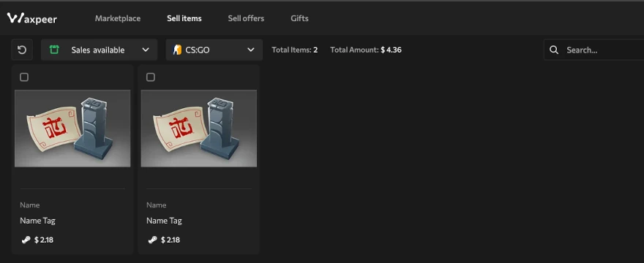Tick the first Name Tag checkbox

[x=24, y=77]
